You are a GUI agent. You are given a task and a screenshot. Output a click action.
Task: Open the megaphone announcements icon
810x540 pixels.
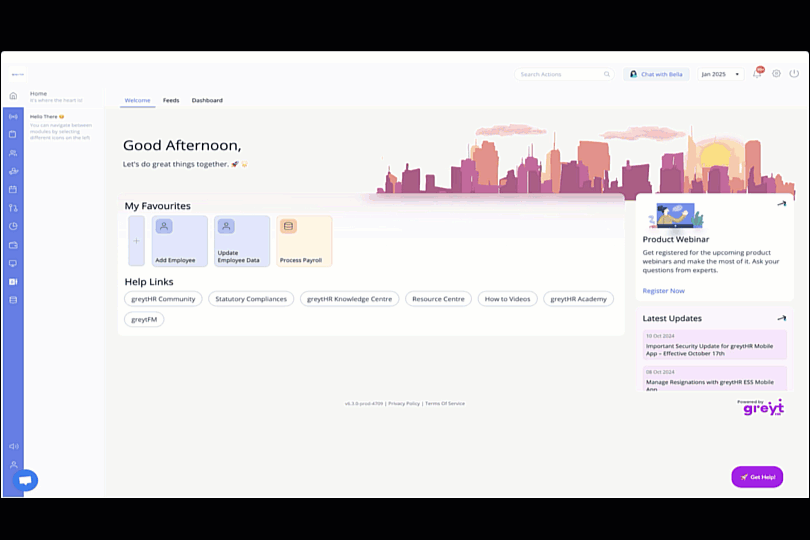(14, 446)
